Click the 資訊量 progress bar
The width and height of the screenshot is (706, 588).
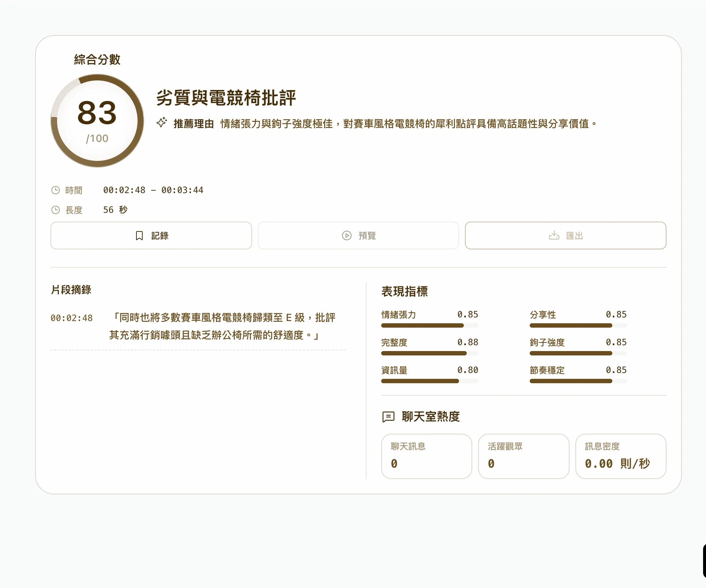[429, 381]
